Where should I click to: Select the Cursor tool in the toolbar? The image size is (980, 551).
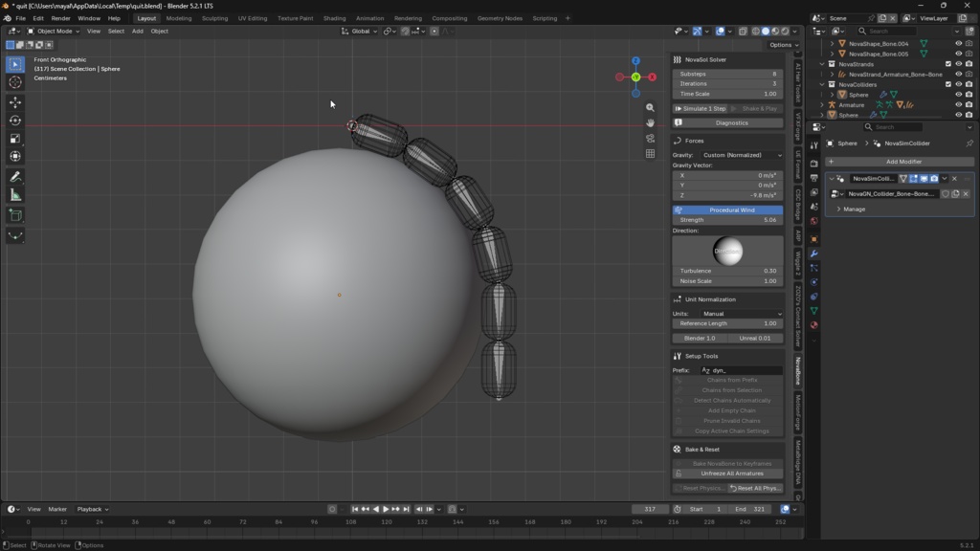15,82
